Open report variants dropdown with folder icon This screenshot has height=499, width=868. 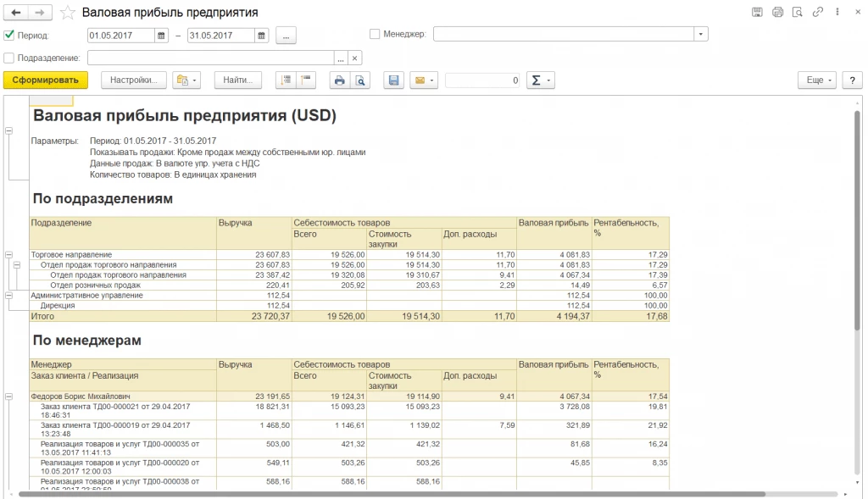[186, 80]
